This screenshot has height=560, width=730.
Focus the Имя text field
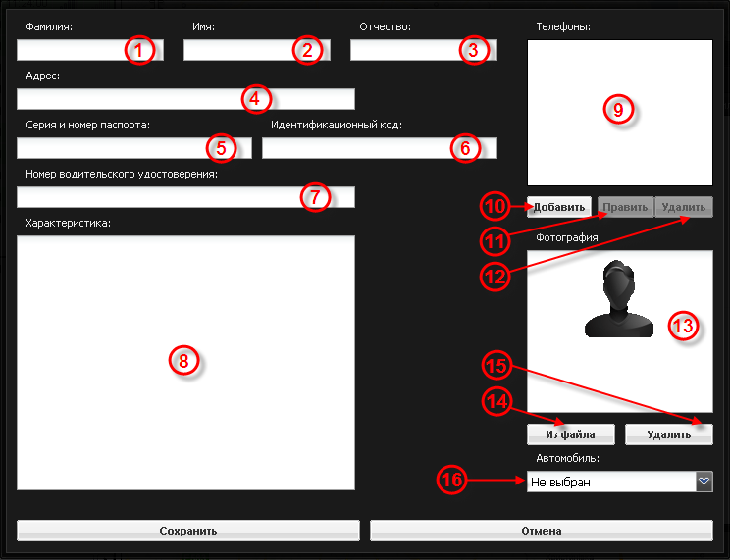tap(235, 50)
